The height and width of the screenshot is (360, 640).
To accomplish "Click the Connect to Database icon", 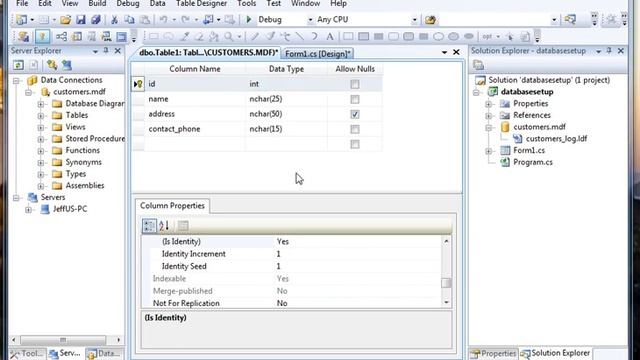I will (x=52, y=65).
